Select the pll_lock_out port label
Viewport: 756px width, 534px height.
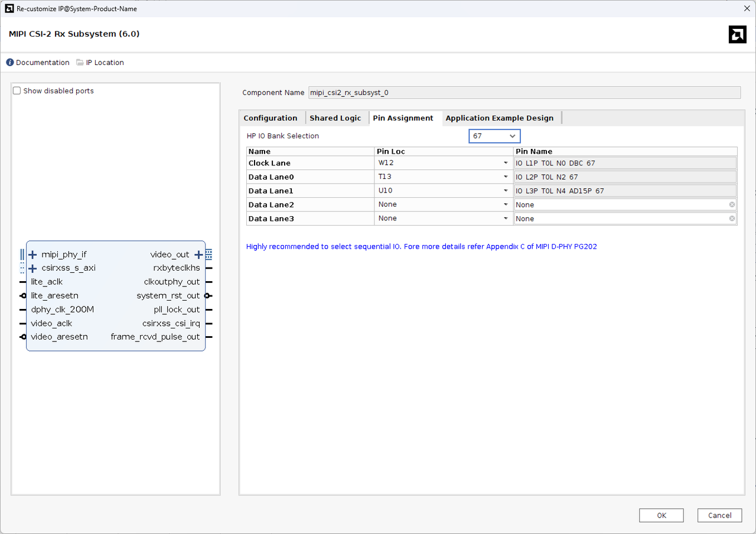(177, 310)
